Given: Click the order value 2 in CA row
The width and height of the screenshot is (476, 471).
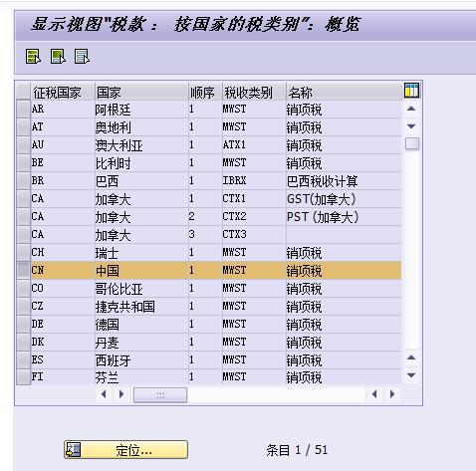Looking at the screenshot, I should pyautogui.click(x=205, y=217).
